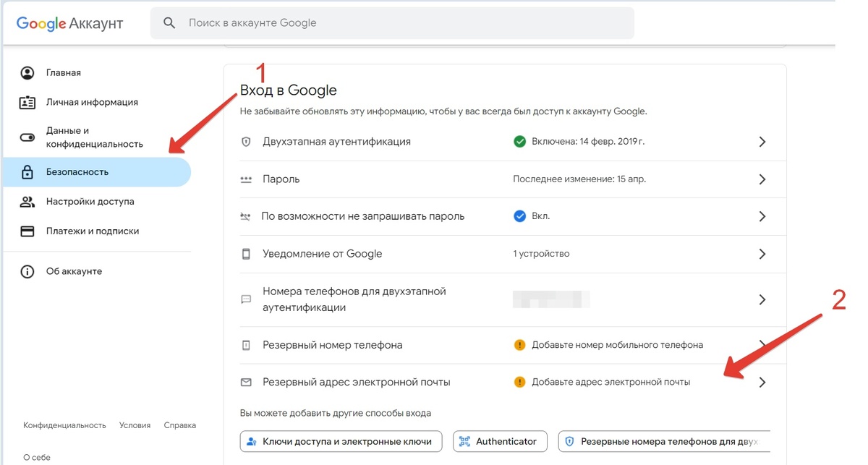Expand Двухэтапная аутентификация row chevron

pos(762,142)
